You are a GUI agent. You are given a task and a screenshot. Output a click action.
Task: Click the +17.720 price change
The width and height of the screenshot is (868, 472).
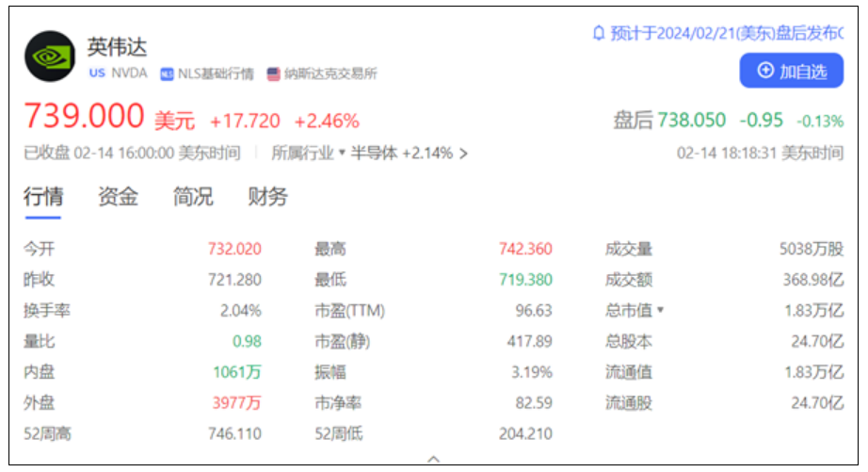tap(245, 121)
